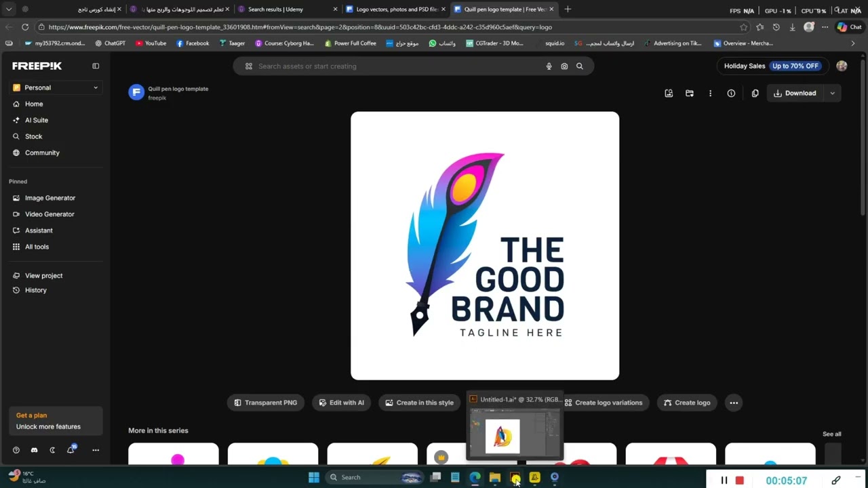
Task: Open sidebar more options dots
Action: 96,450
